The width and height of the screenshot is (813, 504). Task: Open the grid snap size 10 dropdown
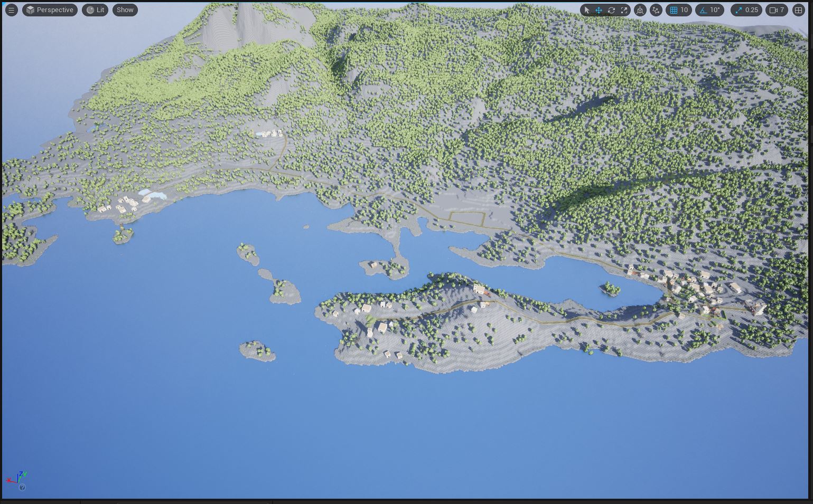[x=685, y=10]
